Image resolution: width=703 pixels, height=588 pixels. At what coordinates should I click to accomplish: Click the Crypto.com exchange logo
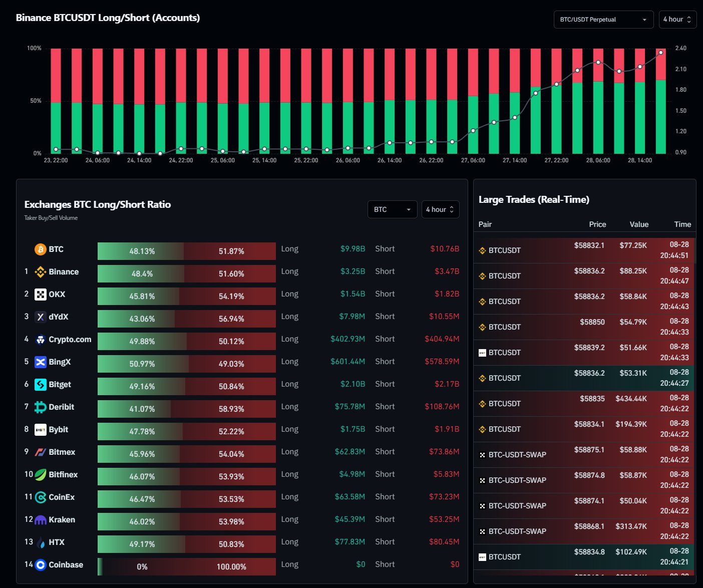click(40, 340)
